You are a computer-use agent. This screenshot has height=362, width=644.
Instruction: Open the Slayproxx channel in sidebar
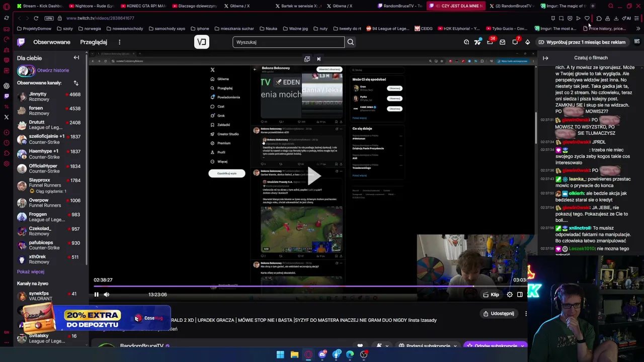(x=49, y=185)
